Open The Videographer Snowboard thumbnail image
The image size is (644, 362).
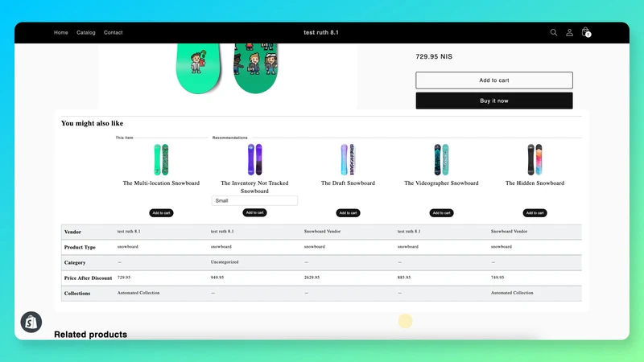(x=441, y=159)
